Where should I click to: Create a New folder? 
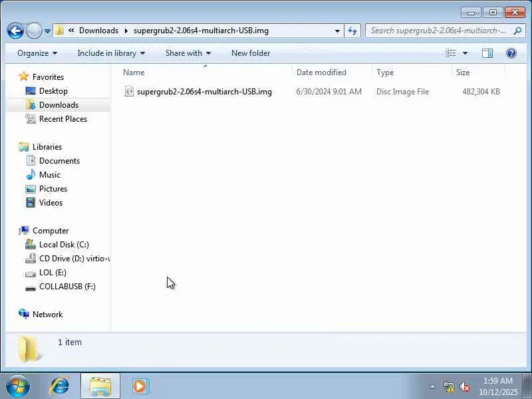pos(251,53)
